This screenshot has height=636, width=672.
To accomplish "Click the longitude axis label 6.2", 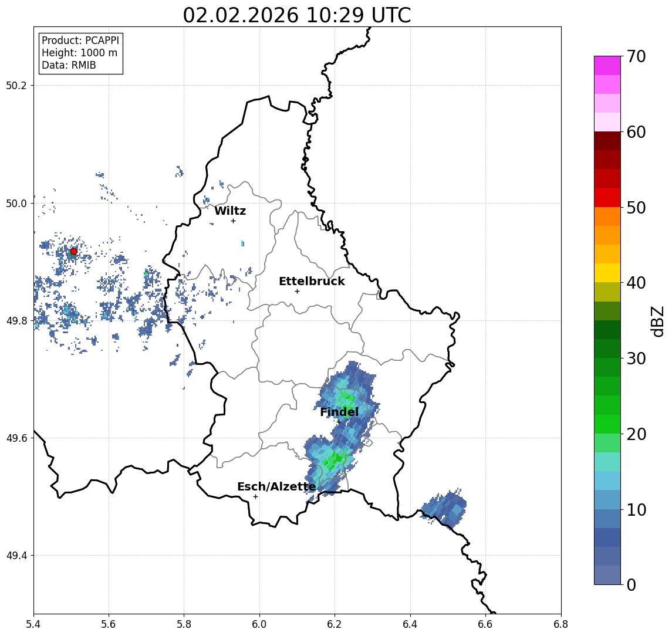I will point(335,624).
